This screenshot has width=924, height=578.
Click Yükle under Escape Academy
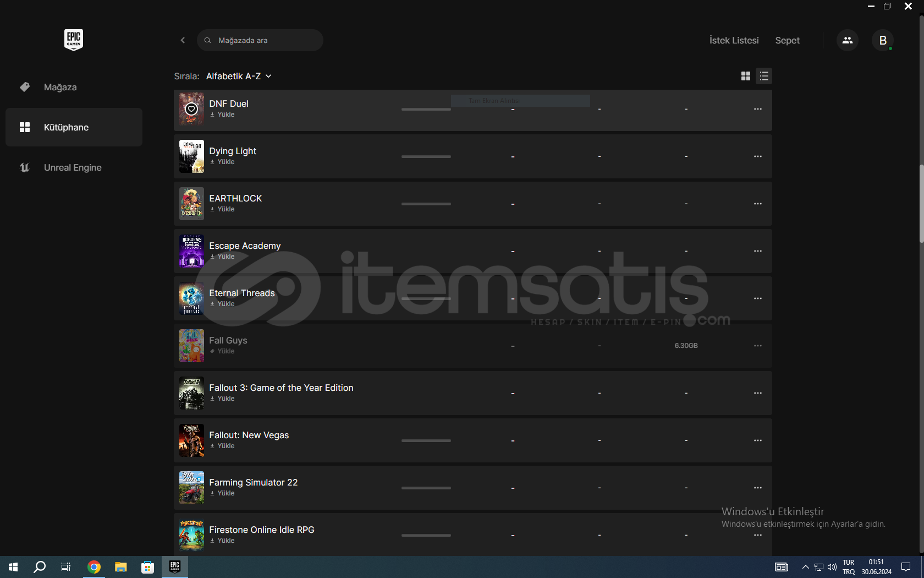(222, 257)
